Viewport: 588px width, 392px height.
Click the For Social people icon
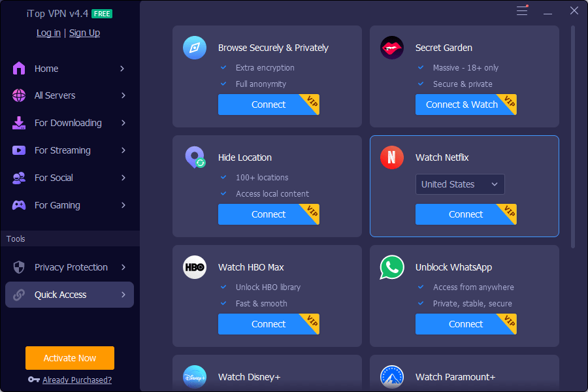tap(19, 178)
